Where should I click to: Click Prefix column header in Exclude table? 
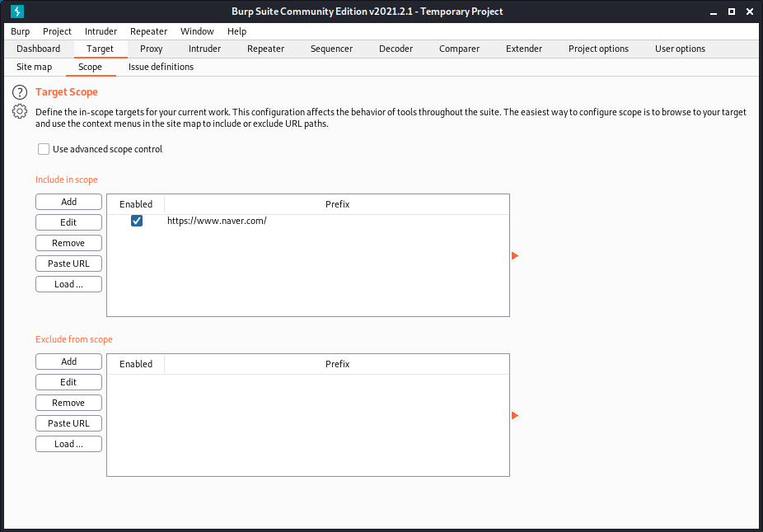[337, 364]
